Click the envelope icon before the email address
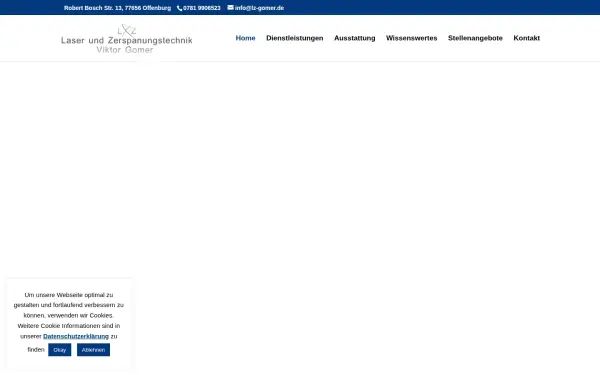Image resolution: width=600 pixels, height=375 pixels. [x=230, y=7]
